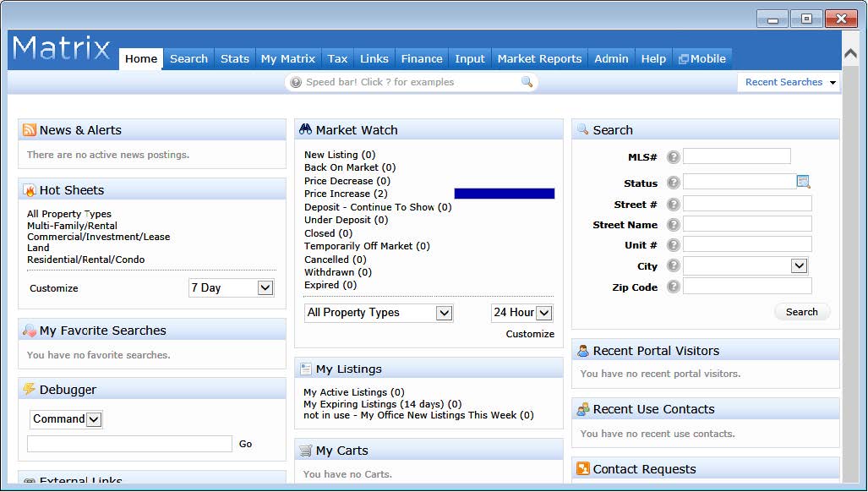868x492 pixels.
Task: Open the Links tab
Action: tap(374, 58)
